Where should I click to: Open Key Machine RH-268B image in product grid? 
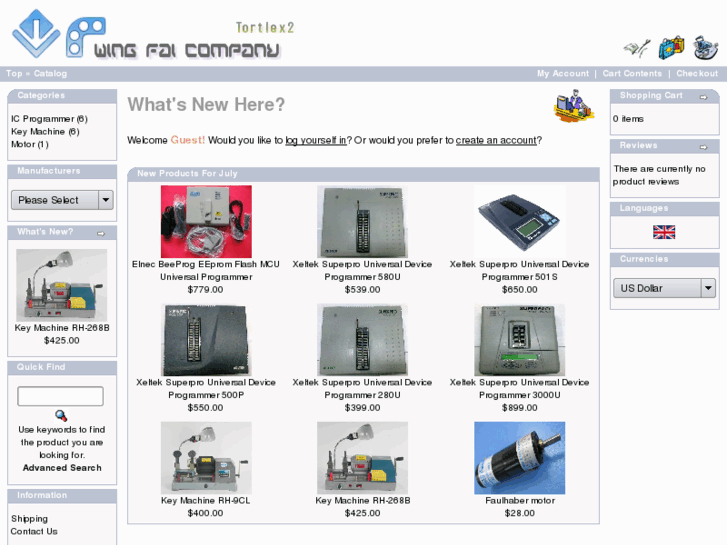pos(363,458)
